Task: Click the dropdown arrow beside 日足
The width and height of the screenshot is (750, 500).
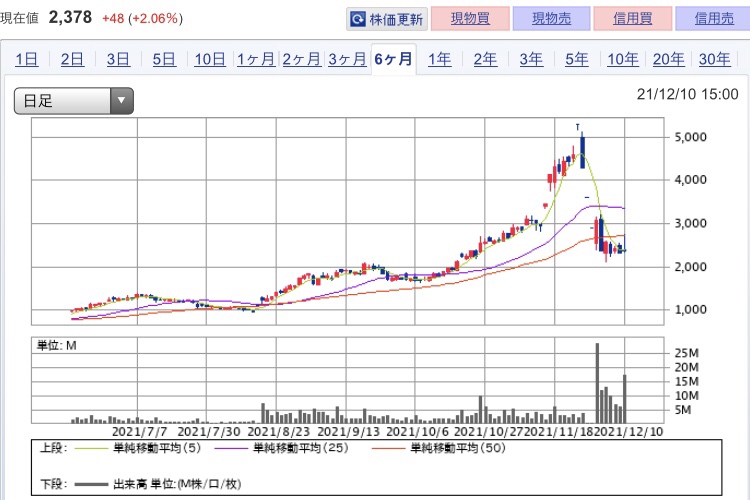Action: [121, 101]
